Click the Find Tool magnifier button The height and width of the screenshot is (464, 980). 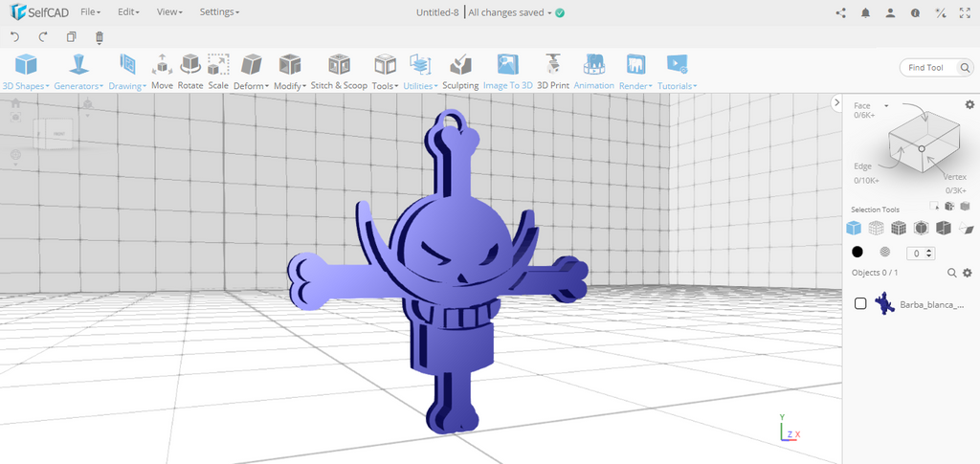[x=965, y=67]
